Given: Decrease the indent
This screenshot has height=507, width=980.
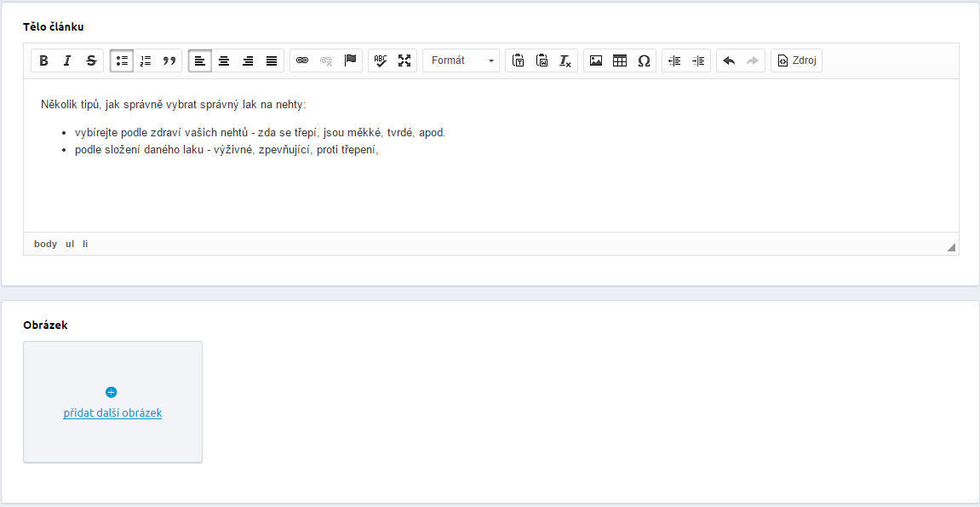Looking at the screenshot, I should pyautogui.click(x=674, y=60).
